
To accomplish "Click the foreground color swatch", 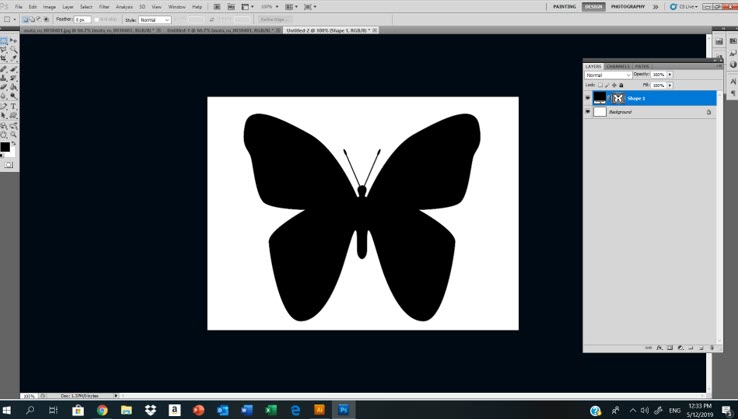I will pos(5,147).
